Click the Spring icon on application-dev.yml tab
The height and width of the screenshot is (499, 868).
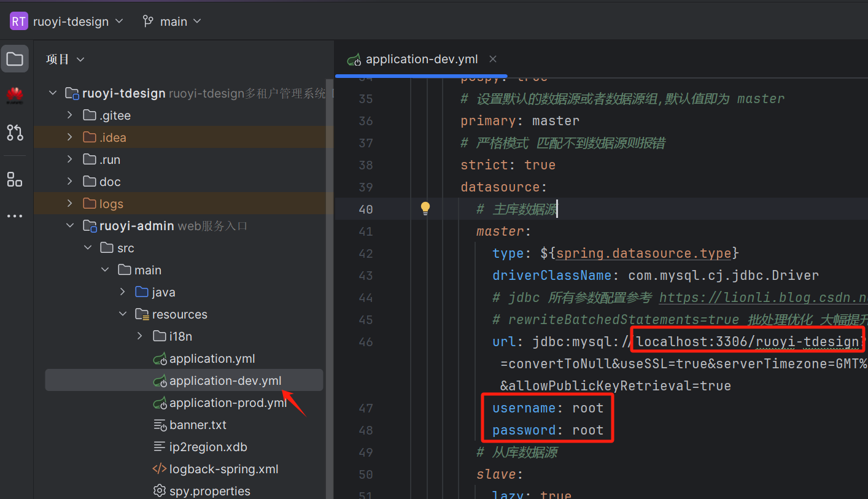point(354,60)
